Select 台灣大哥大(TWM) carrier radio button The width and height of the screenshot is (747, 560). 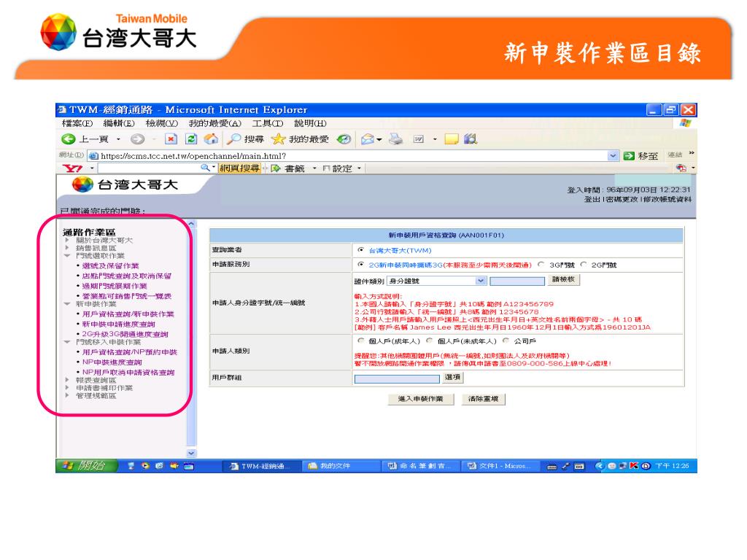[360, 250]
